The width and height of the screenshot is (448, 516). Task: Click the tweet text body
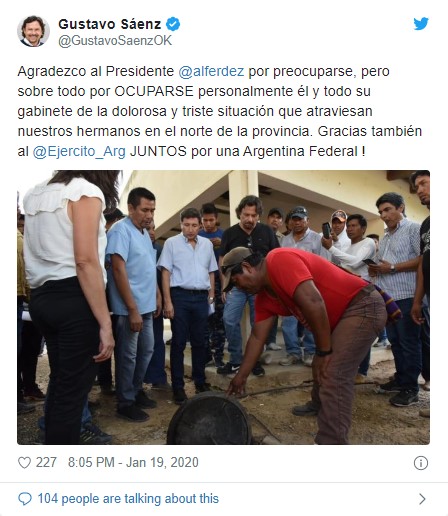[x=220, y=111]
